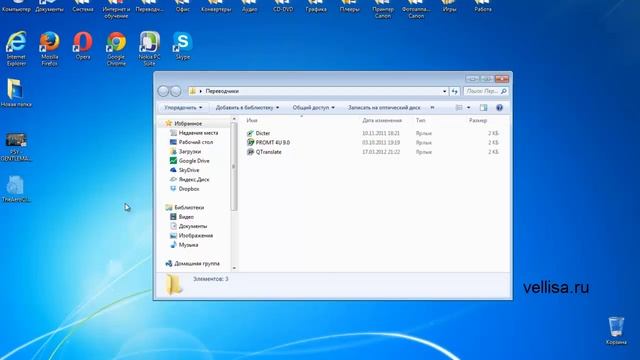Select the PSY GENTLEMAN video file icon
Screen dimensions: 640x360
tap(16, 147)
